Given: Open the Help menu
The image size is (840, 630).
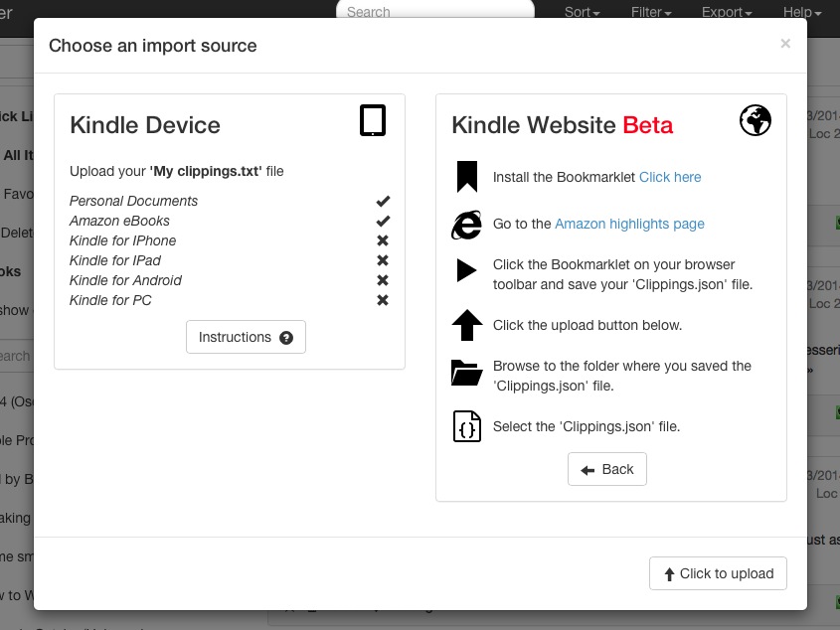Looking at the screenshot, I should coord(801,12).
